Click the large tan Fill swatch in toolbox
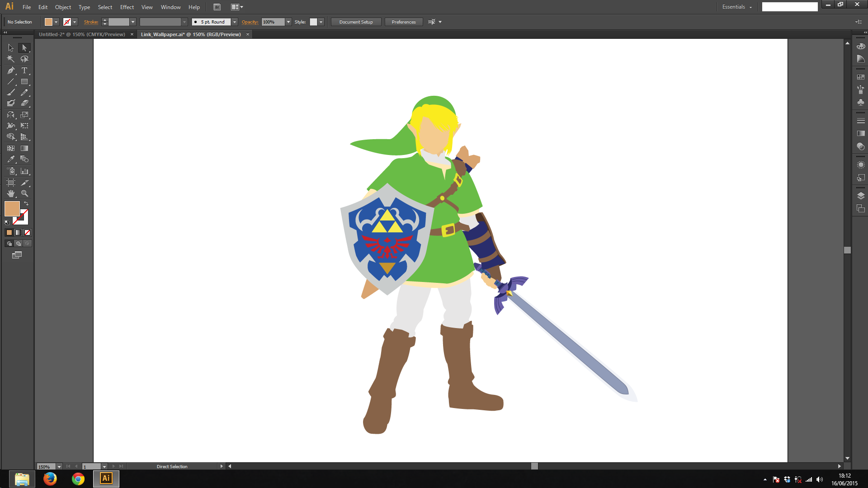868x488 pixels. pos(12,209)
